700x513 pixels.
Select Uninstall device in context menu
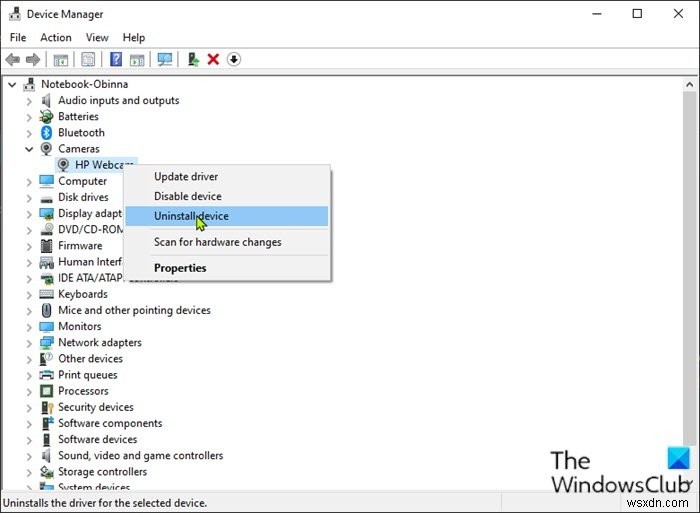coord(227,216)
